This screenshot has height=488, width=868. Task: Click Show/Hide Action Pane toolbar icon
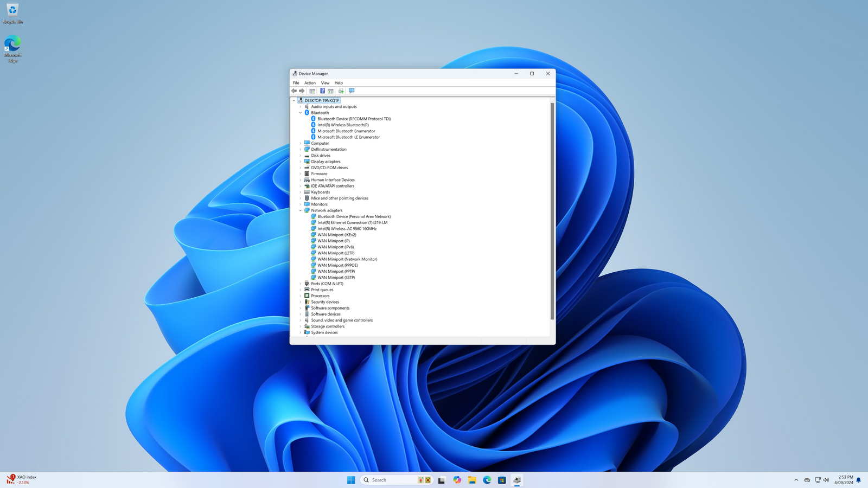[x=330, y=91]
